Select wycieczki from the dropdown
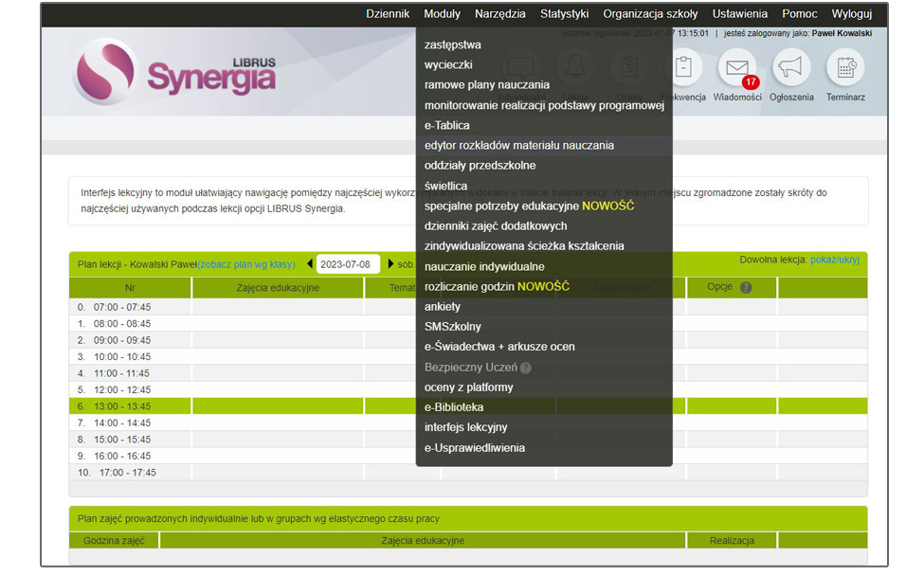The width and height of the screenshot is (924, 576). (x=448, y=64)
